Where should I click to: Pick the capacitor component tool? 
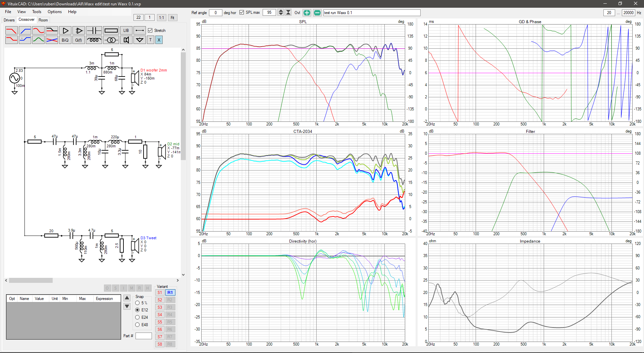[94, 31]
